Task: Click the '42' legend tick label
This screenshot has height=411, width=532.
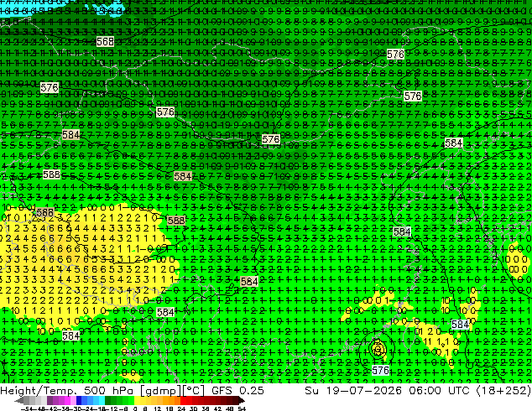Action: click(x=217, y=408)
